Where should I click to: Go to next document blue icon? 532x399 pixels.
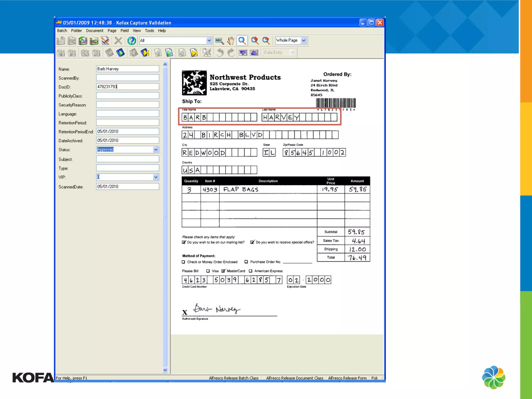pos(120,53)
